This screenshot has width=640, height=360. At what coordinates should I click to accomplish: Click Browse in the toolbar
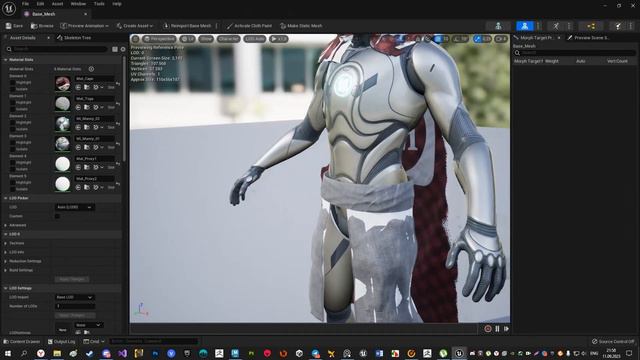click(x=42, y=26)
